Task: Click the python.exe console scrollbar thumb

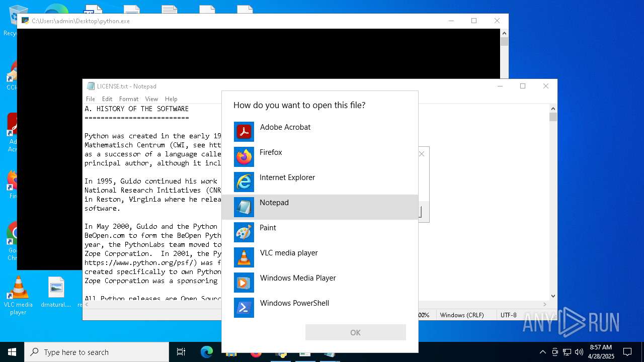Action: point(504,42)
